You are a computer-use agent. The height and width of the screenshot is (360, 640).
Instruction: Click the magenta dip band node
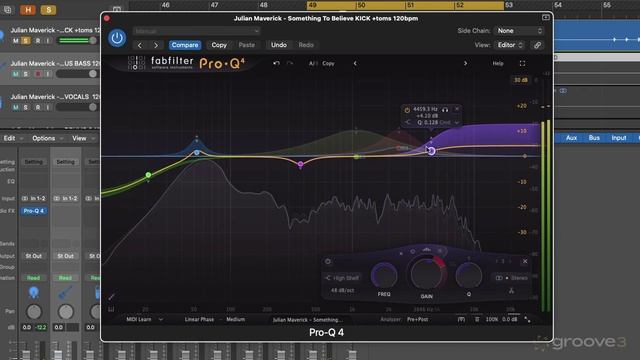coord(300,164)
